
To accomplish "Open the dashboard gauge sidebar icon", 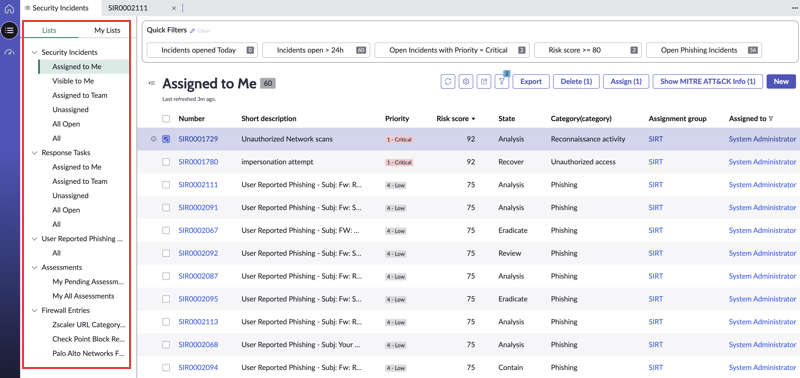I will point(9,52).
